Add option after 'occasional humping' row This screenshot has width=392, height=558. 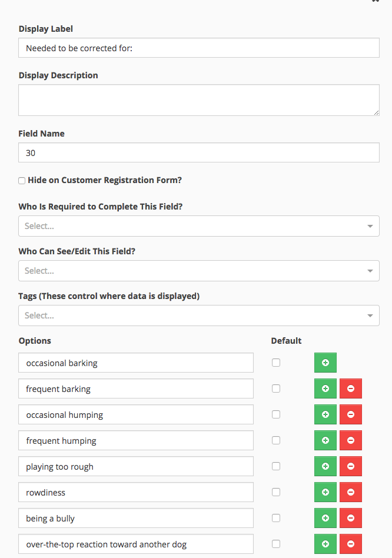tap(325, 414)
